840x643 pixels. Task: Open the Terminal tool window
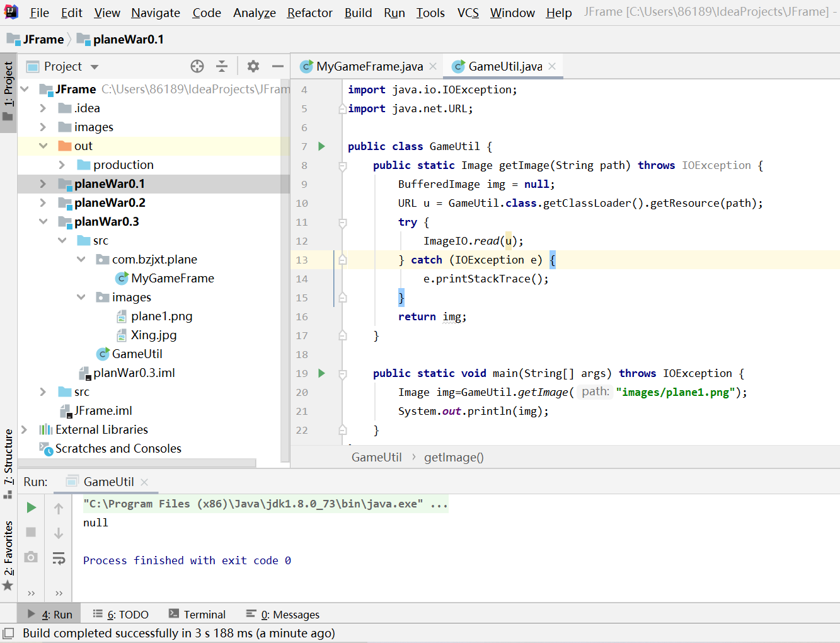point(197,614)
